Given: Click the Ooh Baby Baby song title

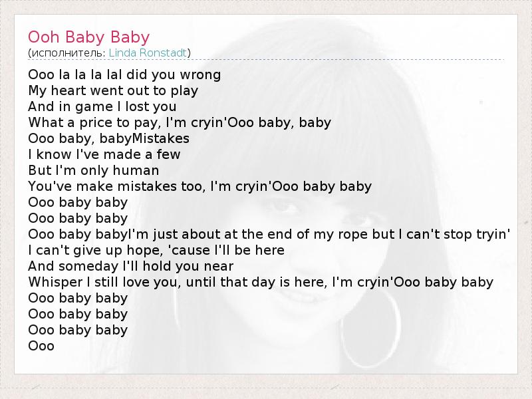Looking at the screenshot, I should coord(89,37).
